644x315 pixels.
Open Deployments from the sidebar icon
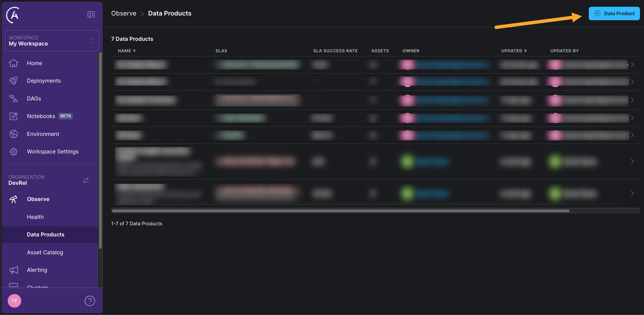(x=13, y=81)
